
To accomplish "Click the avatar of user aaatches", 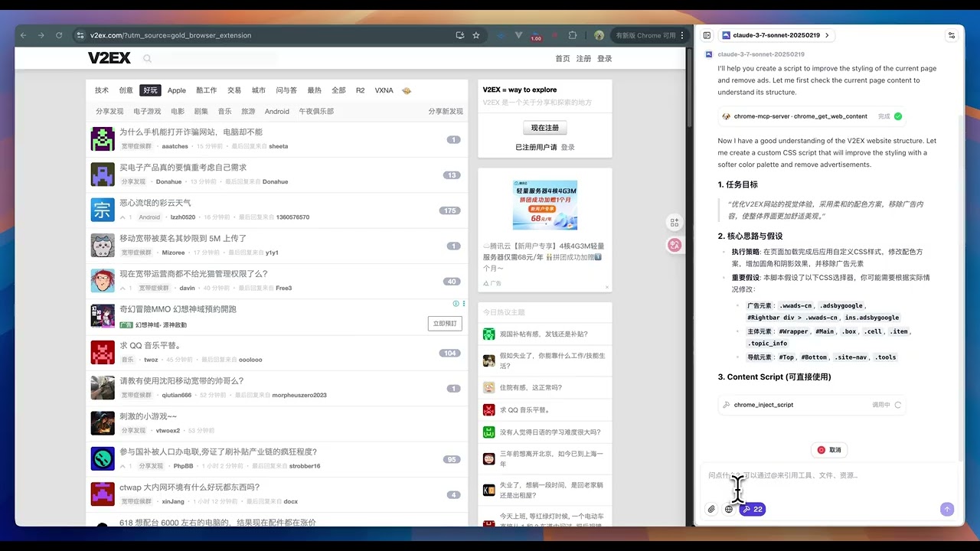I will pyautogui.click(x=103, y=139).
